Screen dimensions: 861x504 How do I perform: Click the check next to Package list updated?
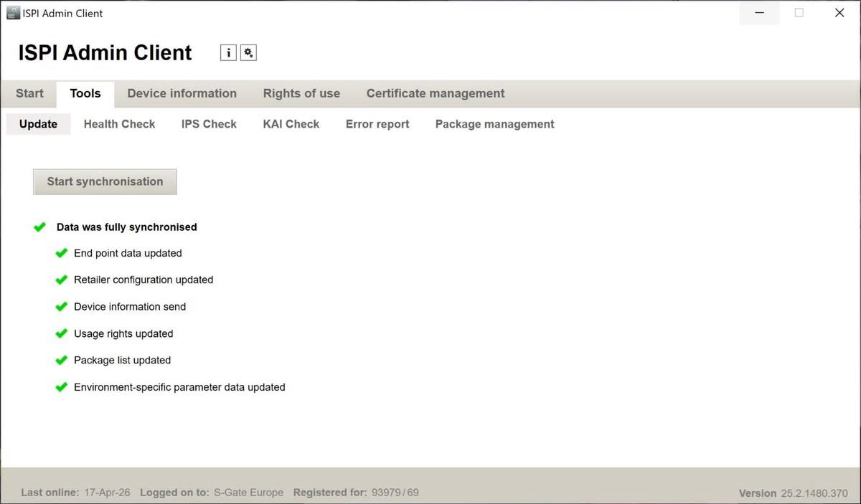(61, 360)
